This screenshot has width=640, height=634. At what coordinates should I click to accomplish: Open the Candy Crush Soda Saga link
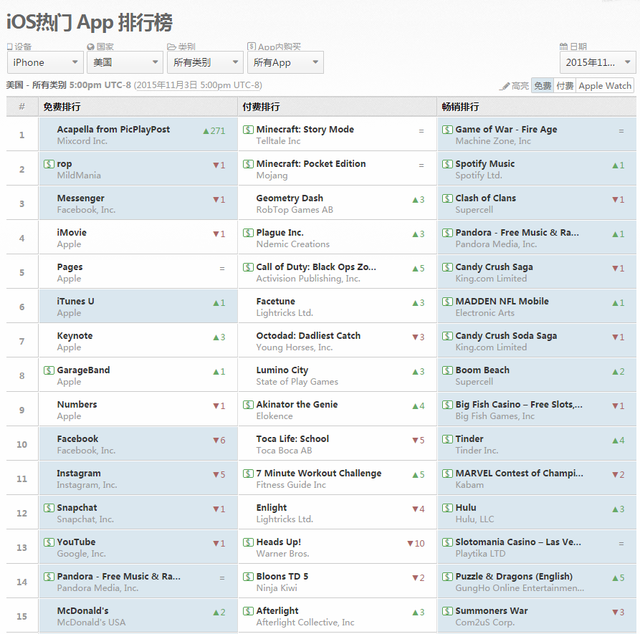[x=506, y=336]
